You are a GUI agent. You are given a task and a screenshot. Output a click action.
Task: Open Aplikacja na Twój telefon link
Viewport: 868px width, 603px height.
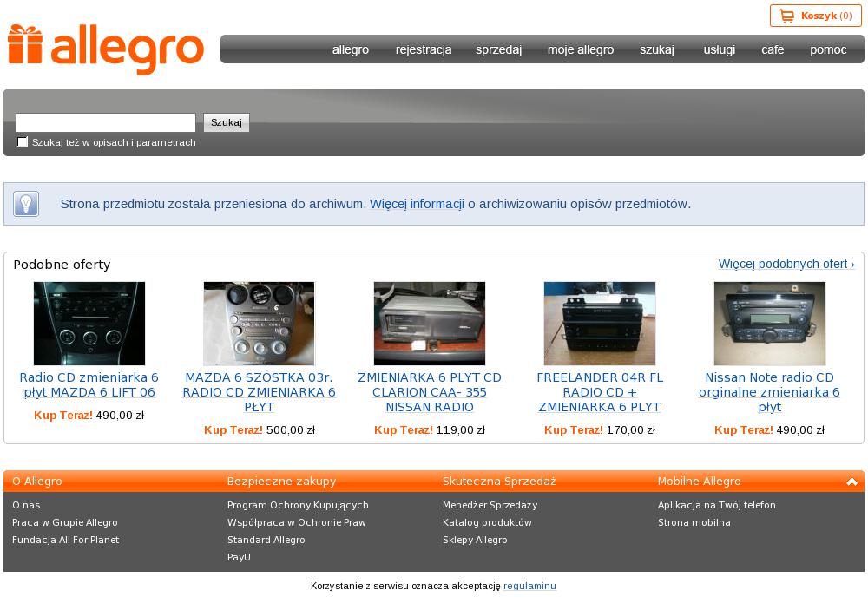pos(717,505)
